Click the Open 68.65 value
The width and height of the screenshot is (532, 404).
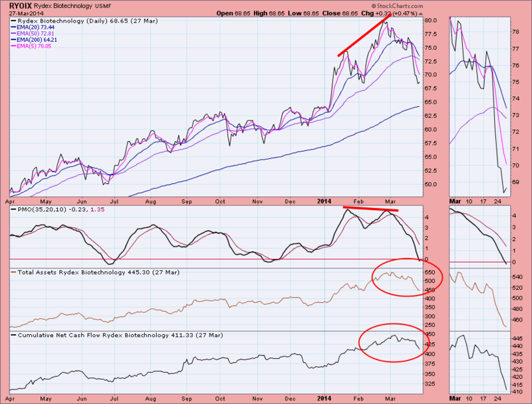(x=233, y=13)
